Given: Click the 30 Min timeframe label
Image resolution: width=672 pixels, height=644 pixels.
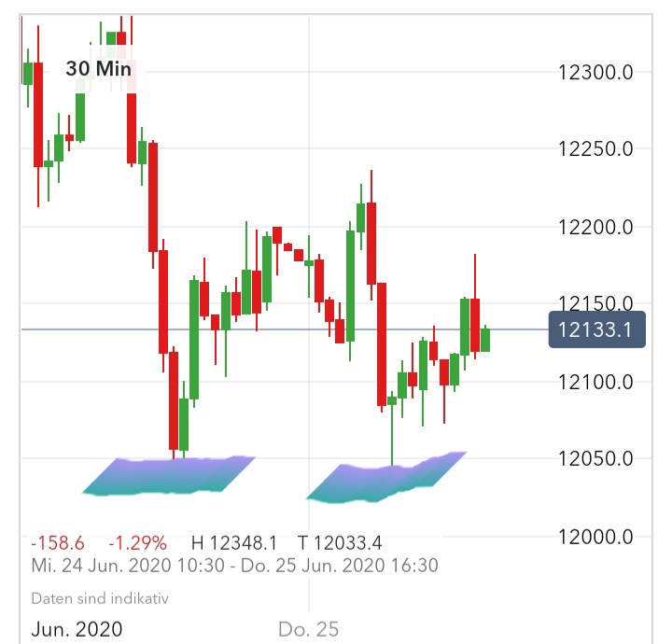Looking at the screenshot, I should (x=99, y=69).
